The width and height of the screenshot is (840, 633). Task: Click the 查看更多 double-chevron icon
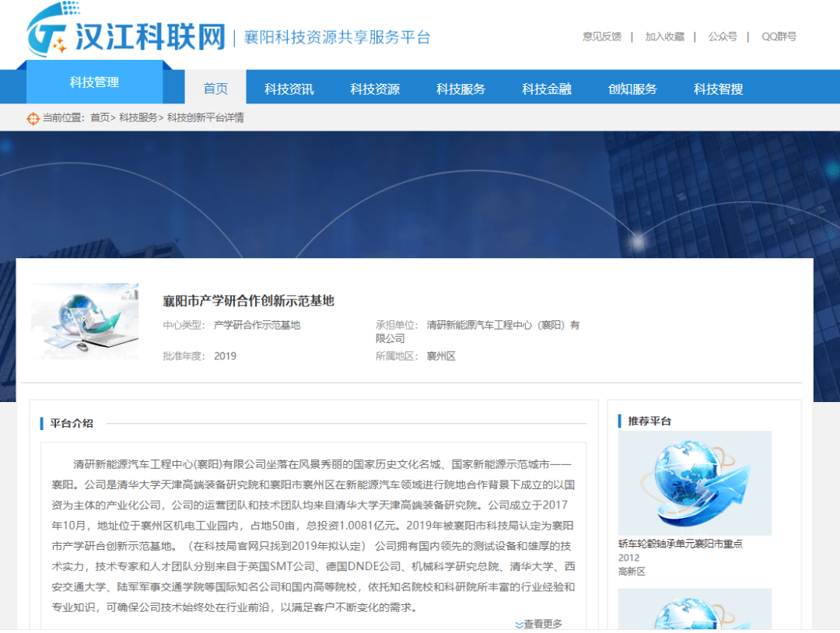[x=519, y=624]
